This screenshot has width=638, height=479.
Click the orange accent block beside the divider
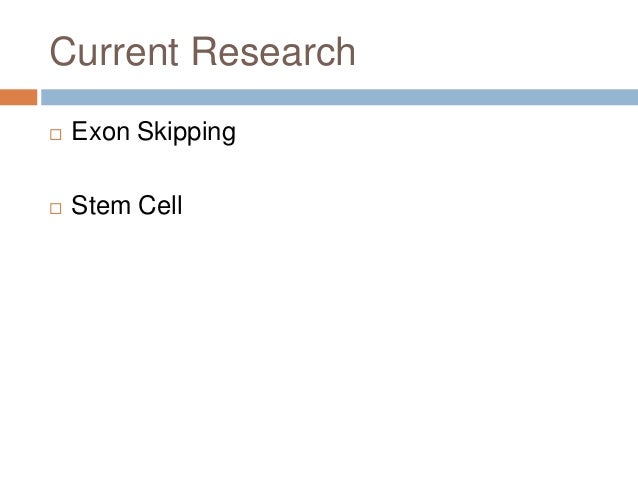tap(18, 97)
